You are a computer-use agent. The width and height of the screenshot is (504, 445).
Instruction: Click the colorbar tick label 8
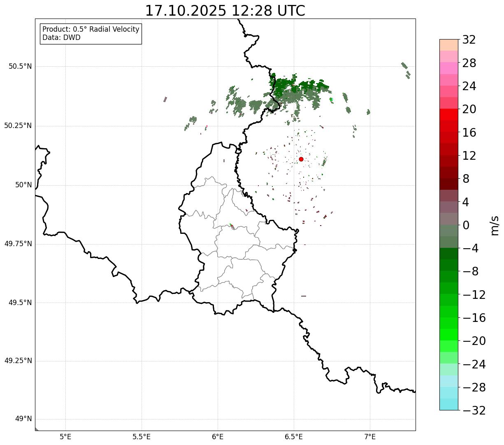point(466,179)
